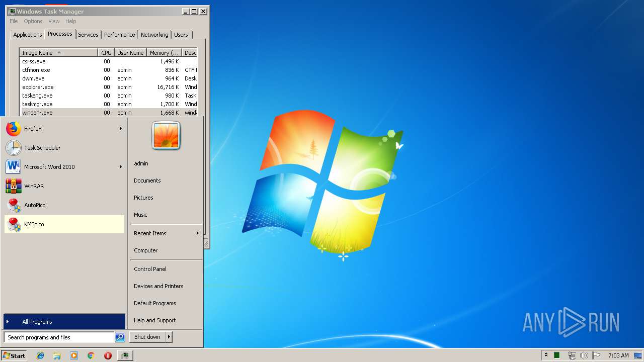
Task: Open the Shut down options arrow
Action: tap(169, 337)
